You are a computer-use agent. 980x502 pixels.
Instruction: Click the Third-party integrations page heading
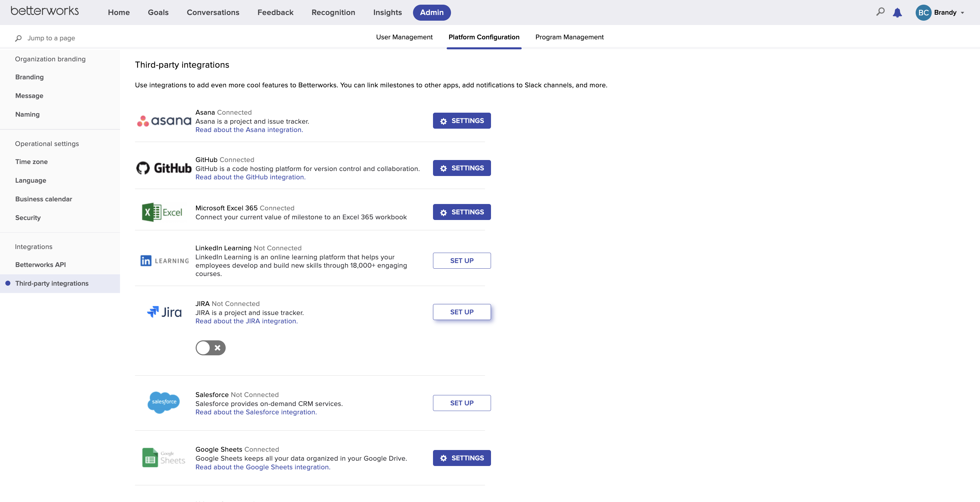[182, 65]
